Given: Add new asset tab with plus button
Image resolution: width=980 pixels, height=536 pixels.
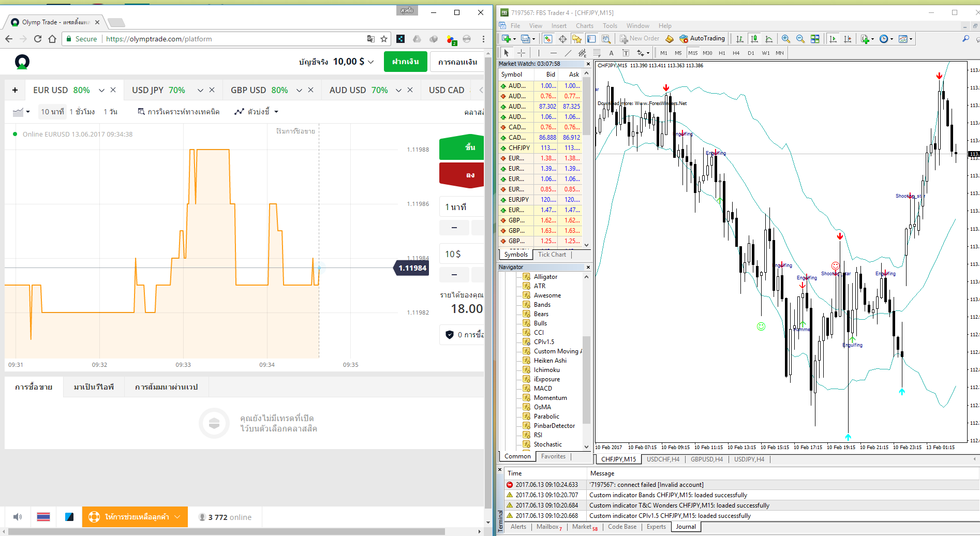Looking at the screenshot, I should click(x=15, y=90).
